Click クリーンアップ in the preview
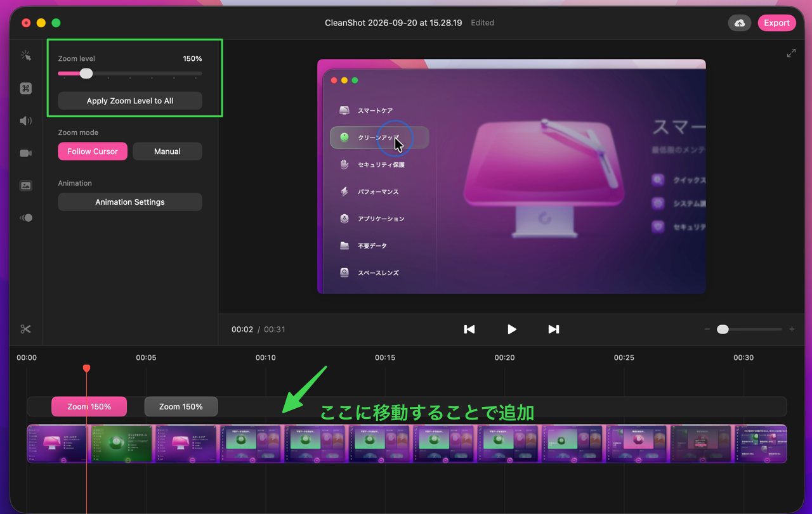812x514 pixels. [379, 138]
